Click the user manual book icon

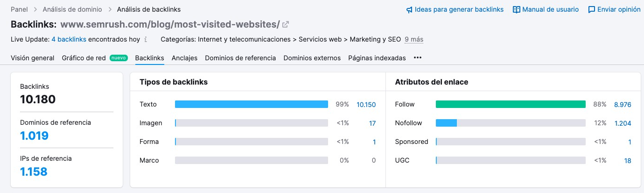pyautogui.click(x=517, y=9)
